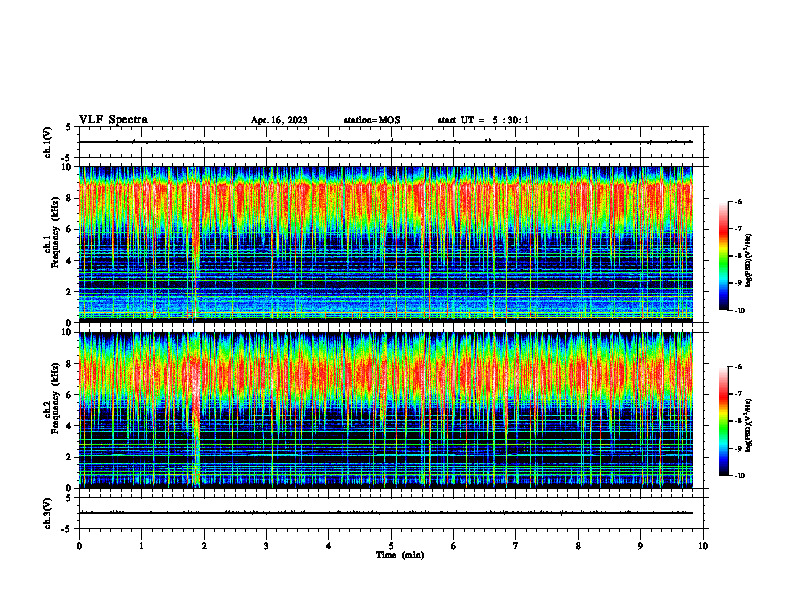The height and width of the screenshot is (612, 792).
Task: Click the time axis tick label "7"
Action: pyautogui.click(x=516, y=546)
